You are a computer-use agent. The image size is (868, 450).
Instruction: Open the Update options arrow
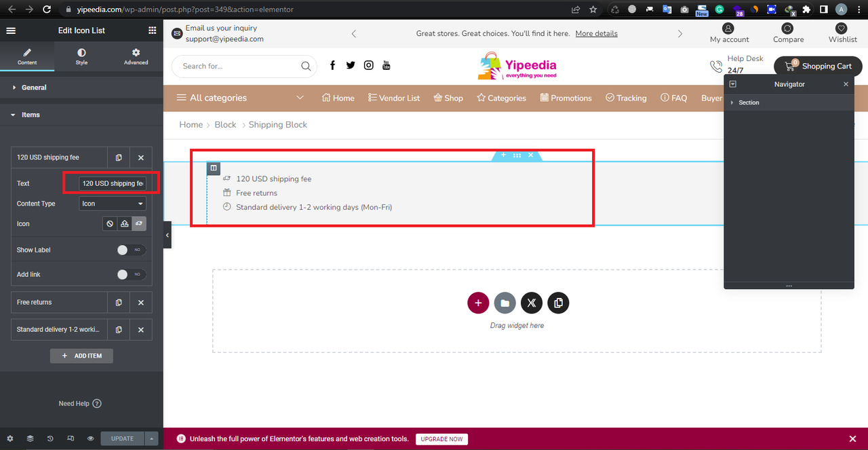(152, 438)
